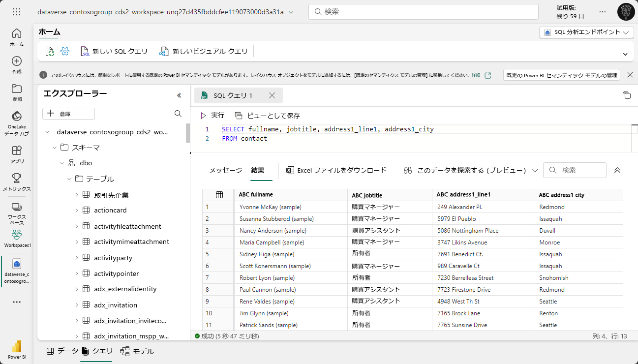Expand the actioncard table
Screen dimensions: 638x364
tap(77, 210)
